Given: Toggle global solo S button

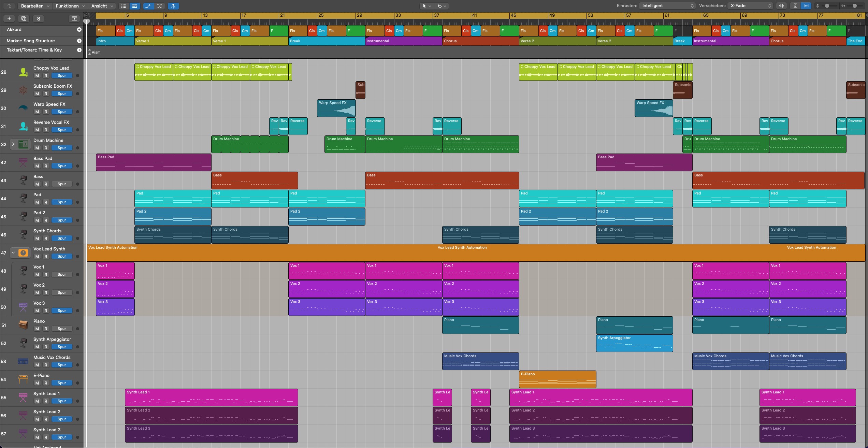Looking at the screenshot, I should [39, 18].
